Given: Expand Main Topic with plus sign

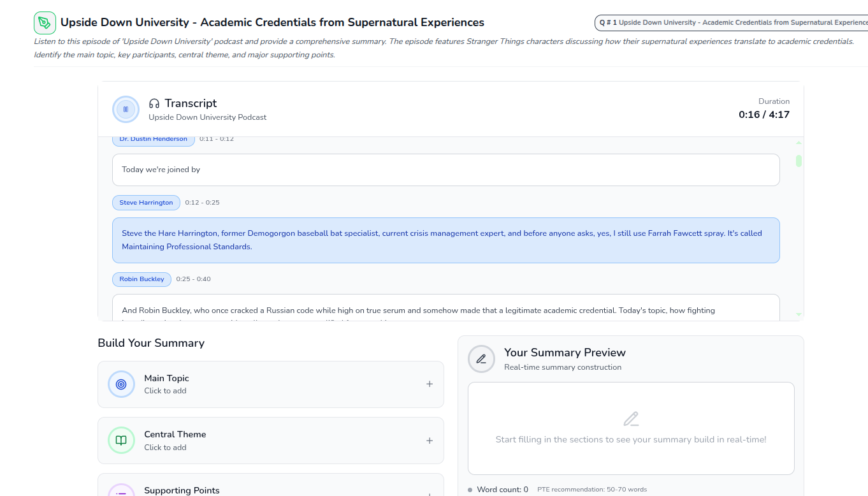Looking at the screenshot, I should 430,384.
